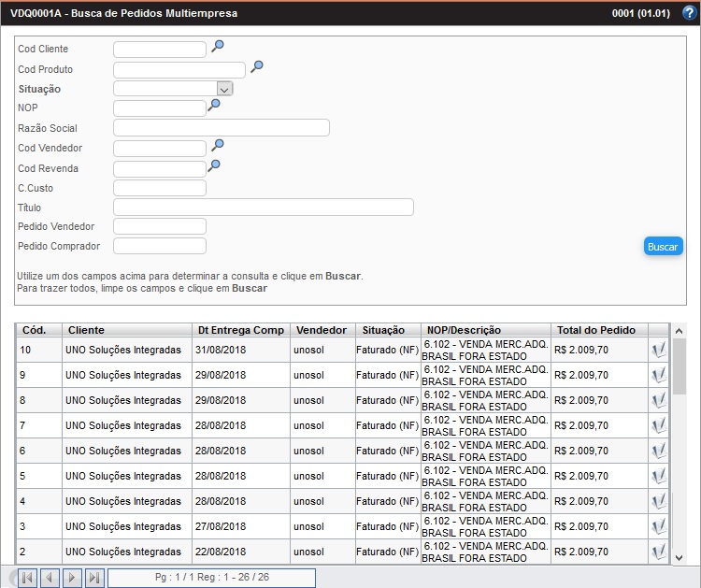Image resolution: width=701 pixels, height=588 pixels.
Task: Click the Pedido Comprador input field
Action: (x=159, y=246)
